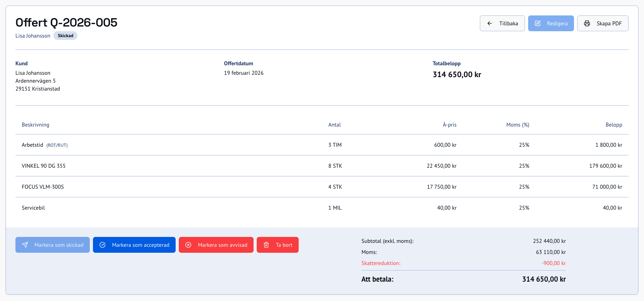Select the FOCUS VLM-300S line item
Viewport: 644px width, 301px height.
(322, 187)
